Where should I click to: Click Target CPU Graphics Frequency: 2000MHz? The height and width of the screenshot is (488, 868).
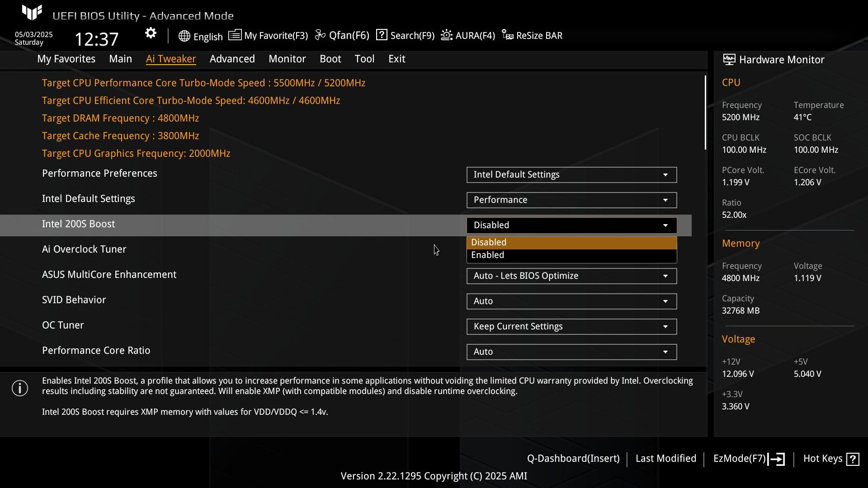click(136, 154)
